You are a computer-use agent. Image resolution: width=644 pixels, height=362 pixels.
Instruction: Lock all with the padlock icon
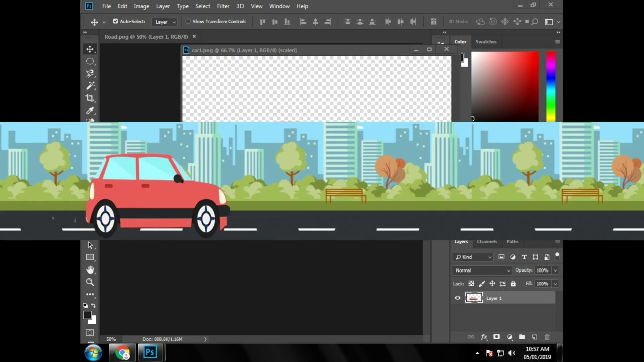click(x=513, y=284)
